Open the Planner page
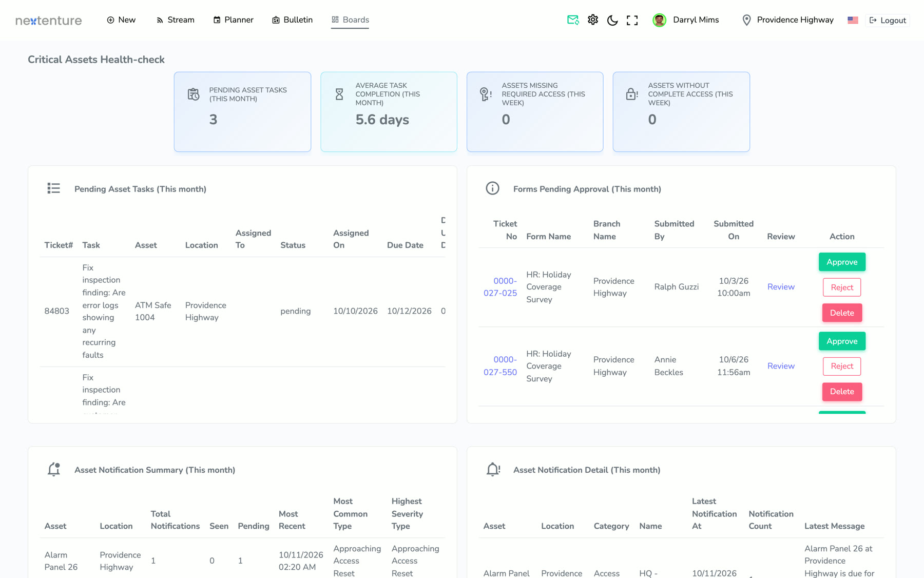 tap(233, 20)
